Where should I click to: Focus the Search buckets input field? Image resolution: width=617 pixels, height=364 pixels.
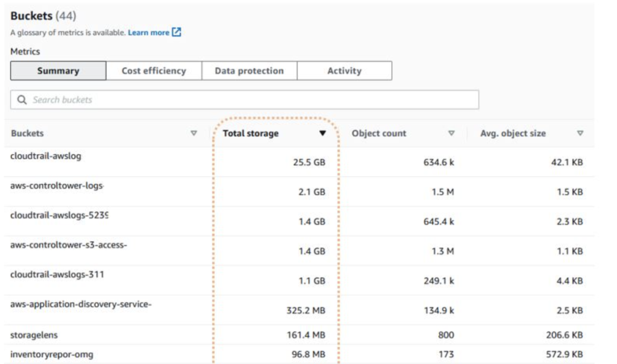245,100
